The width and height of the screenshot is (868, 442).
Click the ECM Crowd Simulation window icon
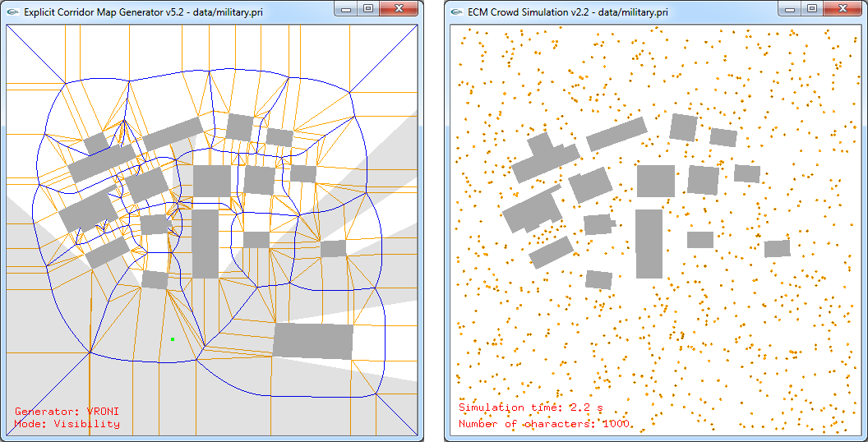(457, 11)
